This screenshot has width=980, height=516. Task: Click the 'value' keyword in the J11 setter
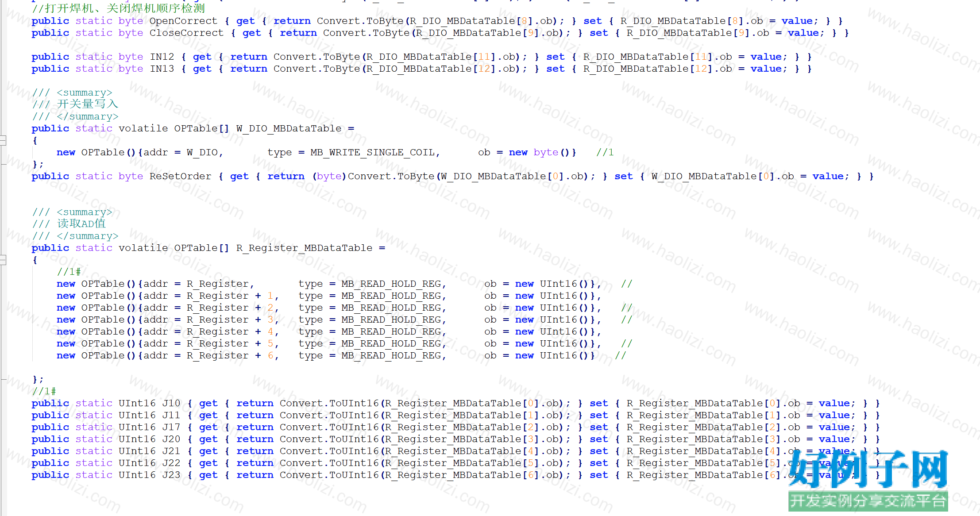(834, 415)
